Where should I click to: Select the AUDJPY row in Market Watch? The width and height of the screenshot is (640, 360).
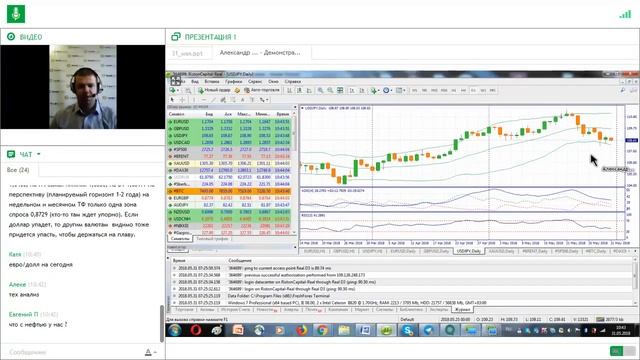(230, 205)
